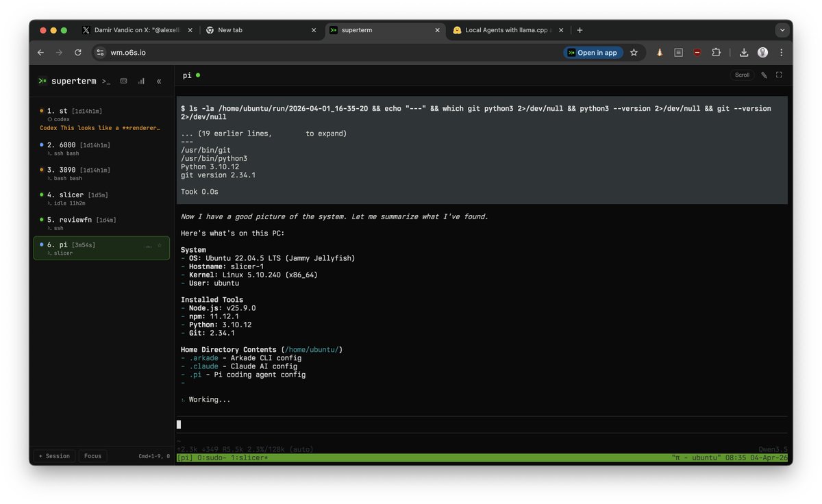Click the superterm logo icon

pos(42,81)
